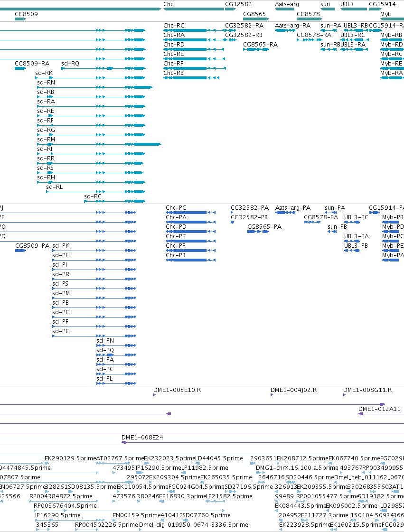
Task: Select the sd-RL transcript label
Action: coord(54,187)
